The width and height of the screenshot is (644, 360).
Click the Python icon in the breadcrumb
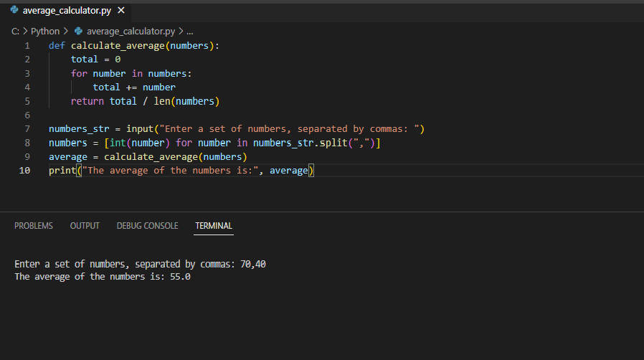click(x=78, y=32)
